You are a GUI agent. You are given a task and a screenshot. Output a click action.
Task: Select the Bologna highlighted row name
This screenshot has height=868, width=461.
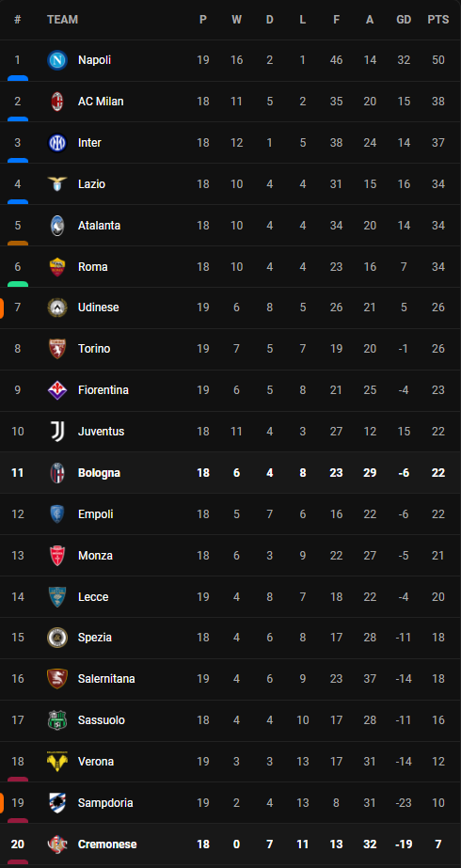[99, 473]
